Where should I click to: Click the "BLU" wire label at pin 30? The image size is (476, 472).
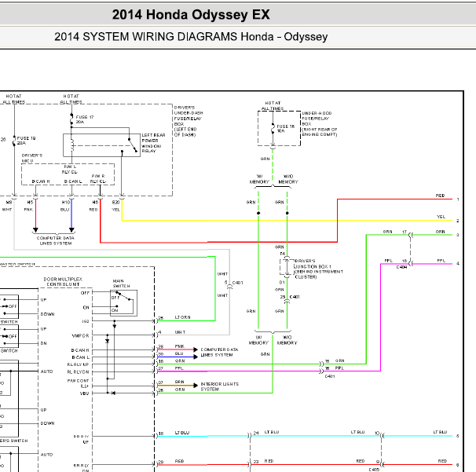[179, 353]
